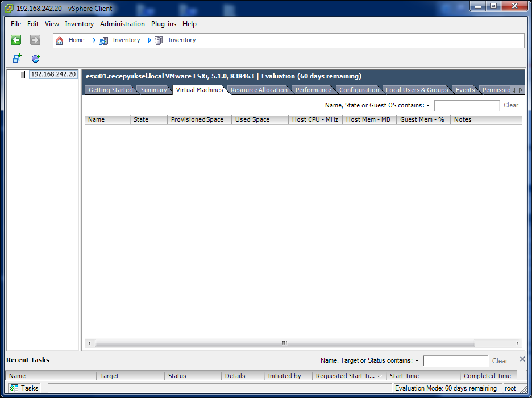
Task: Sort by Guest Mem - % column
Action: tap(423, 119)
